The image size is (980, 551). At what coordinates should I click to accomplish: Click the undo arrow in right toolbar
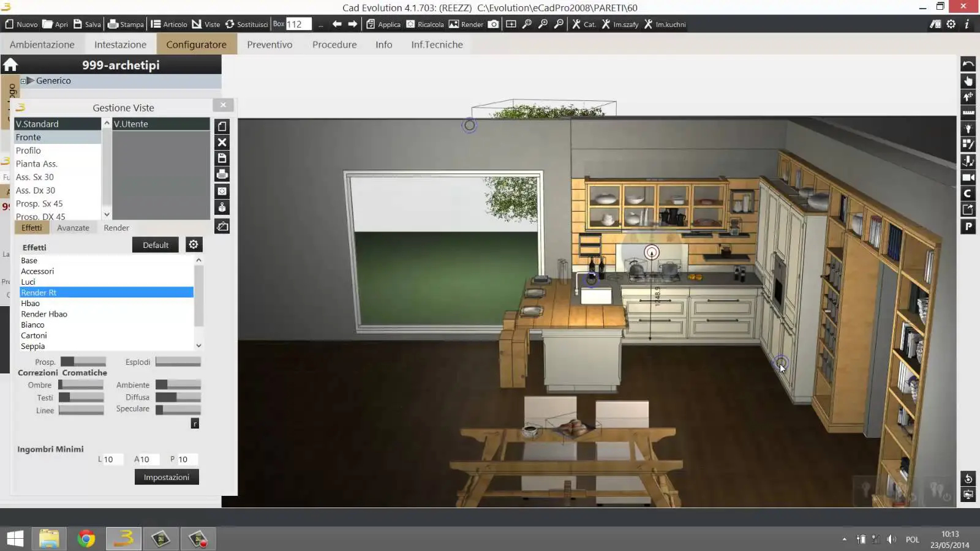(x=968, y=64)
